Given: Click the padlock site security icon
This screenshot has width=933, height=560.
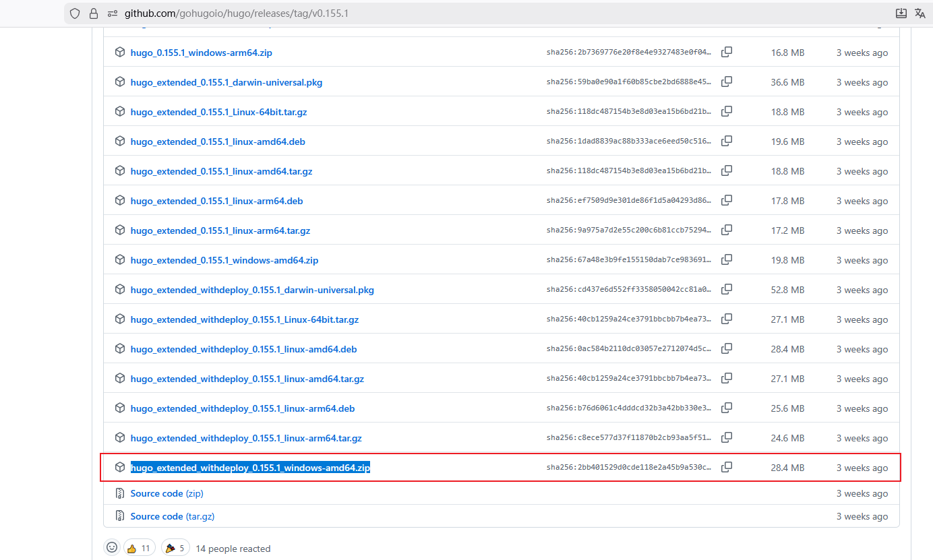Looking at the screenshot, I should (x=94, y=13).
